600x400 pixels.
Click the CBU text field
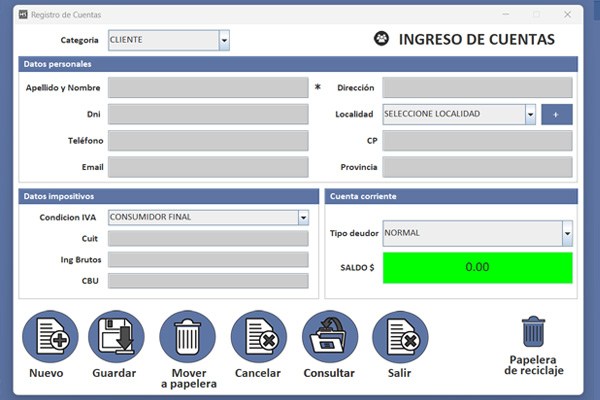[208, 281]
